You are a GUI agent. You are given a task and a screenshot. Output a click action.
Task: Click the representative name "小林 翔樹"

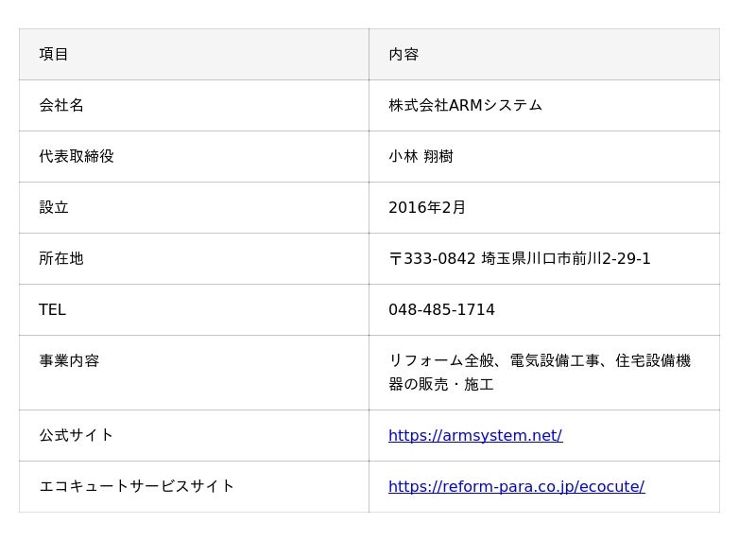421,156
